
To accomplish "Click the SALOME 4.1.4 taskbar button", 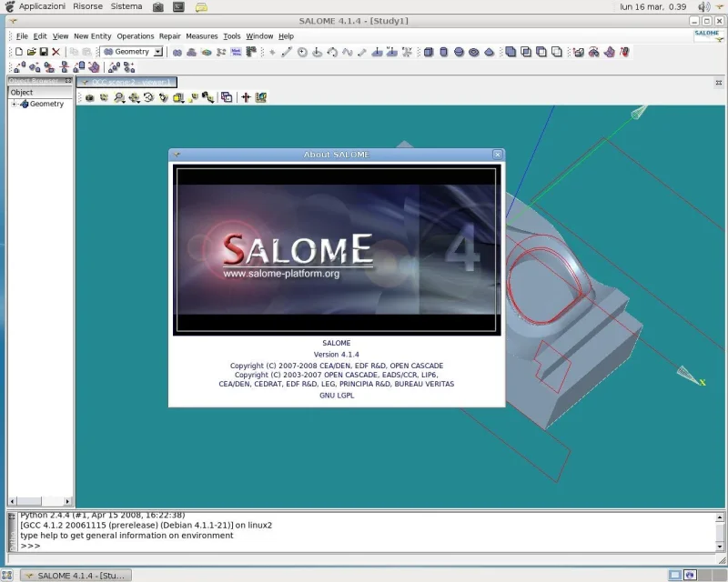I will click(x=76, y=576).
